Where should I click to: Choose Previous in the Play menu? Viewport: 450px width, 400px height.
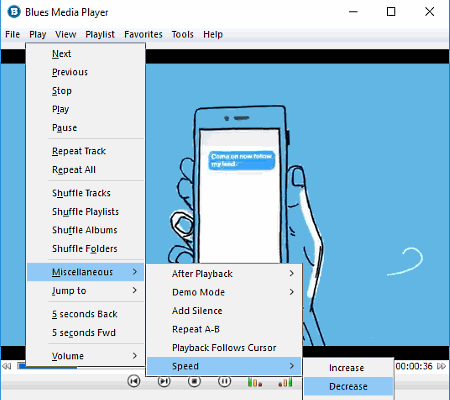point(85,72)
